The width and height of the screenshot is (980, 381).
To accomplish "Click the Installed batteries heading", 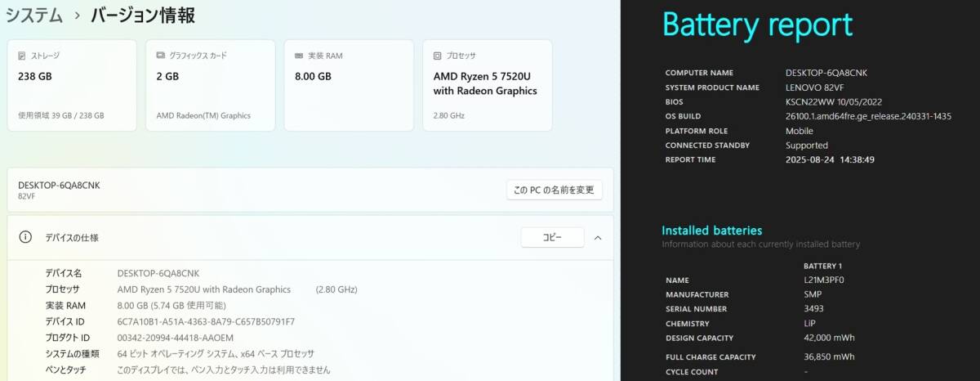I will tap(711, 231).
